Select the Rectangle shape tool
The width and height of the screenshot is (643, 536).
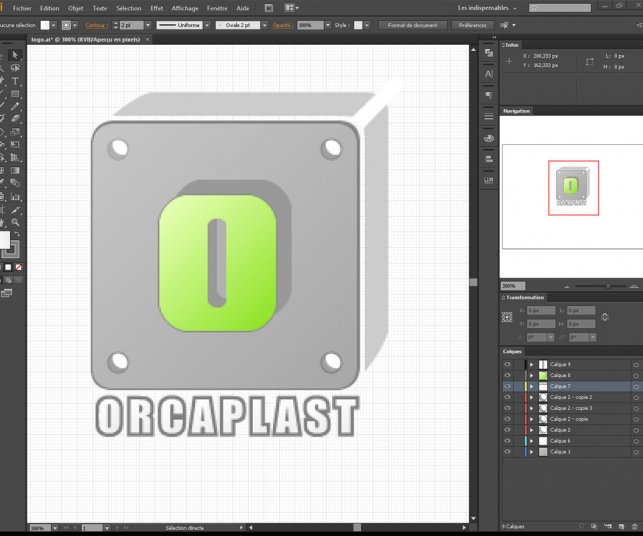[15, 94]
